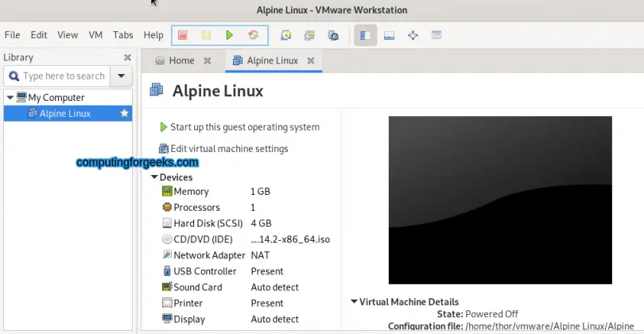Image resolution: width=644 pixels, height=334 pixels.
Task: Click the green power on toolbar icon
Action: (x=230, y=35)
